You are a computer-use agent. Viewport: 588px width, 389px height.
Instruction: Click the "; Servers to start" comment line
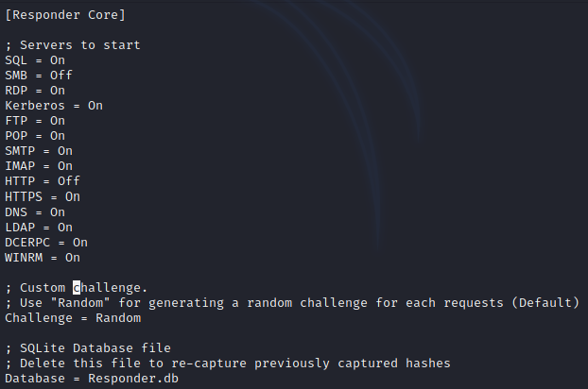(73, 45)
